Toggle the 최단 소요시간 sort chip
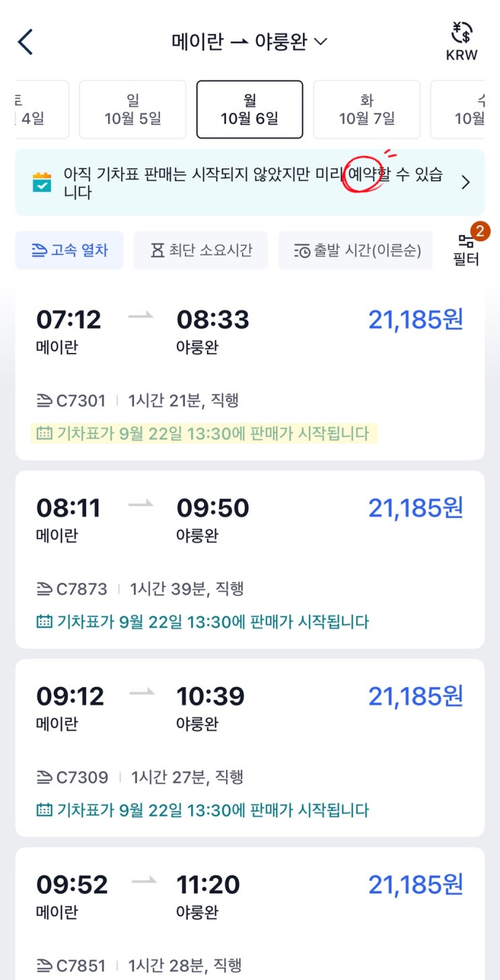Screen dimensions: 500x980 click(201, 251)
